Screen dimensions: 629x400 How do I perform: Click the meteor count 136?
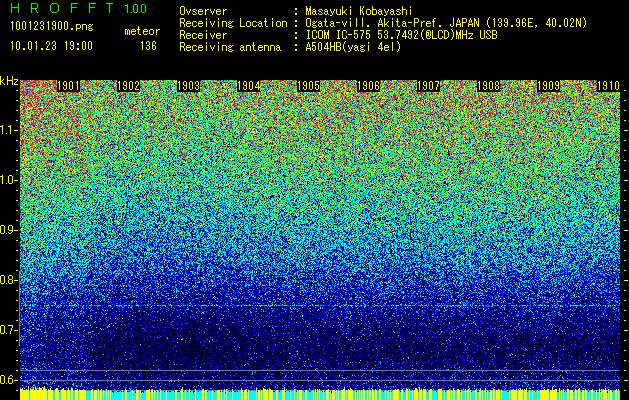148,46
